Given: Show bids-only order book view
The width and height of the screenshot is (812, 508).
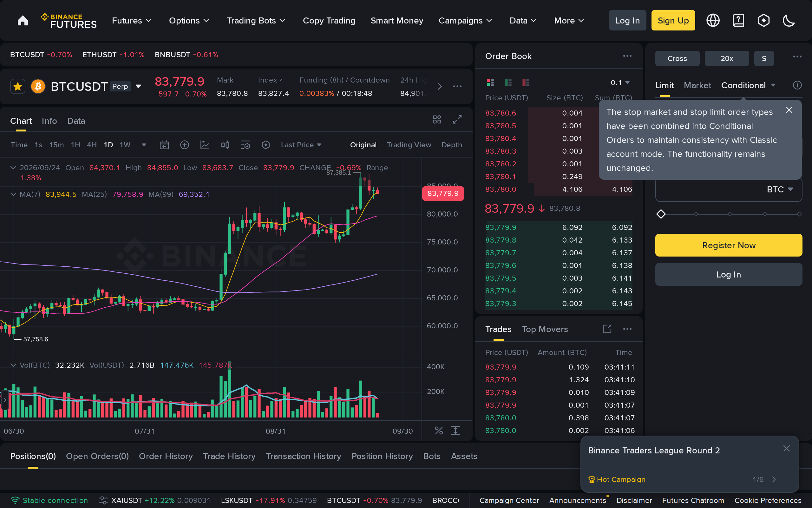Looking at the screenshot, I should (x=508, y=82).
